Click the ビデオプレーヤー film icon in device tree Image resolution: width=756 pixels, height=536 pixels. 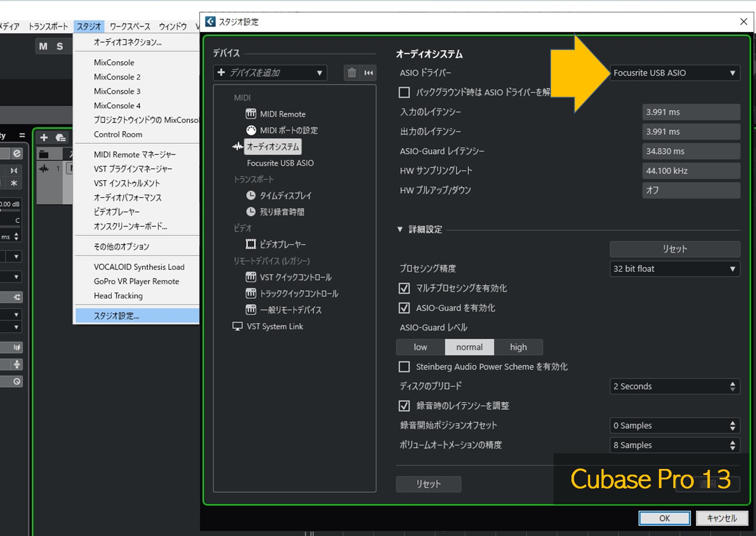coord(251,244)
